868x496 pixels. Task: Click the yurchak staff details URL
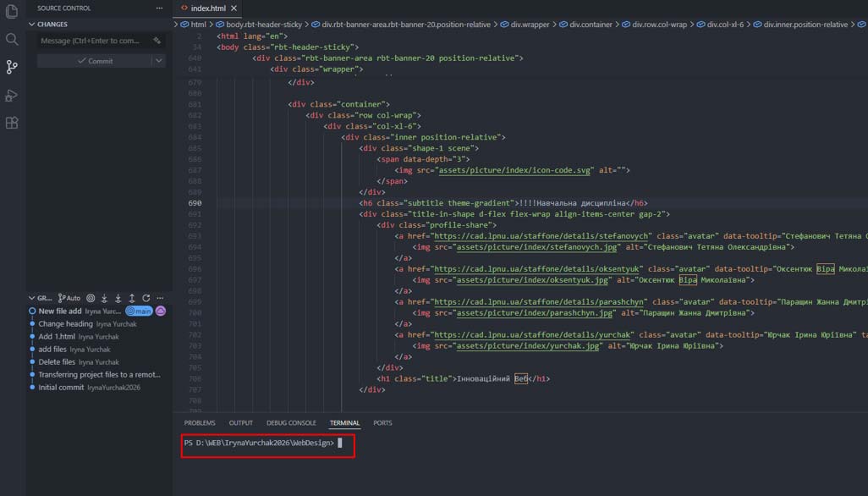click(x=534, y=335)
